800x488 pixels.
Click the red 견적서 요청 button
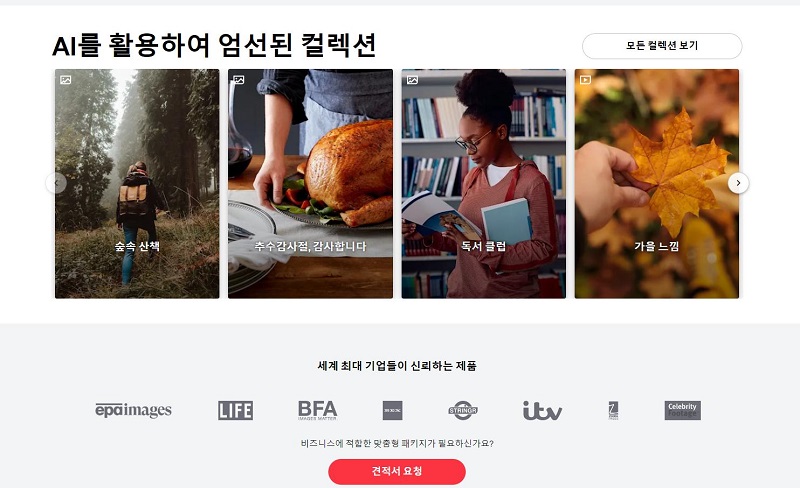coord(397,471)
